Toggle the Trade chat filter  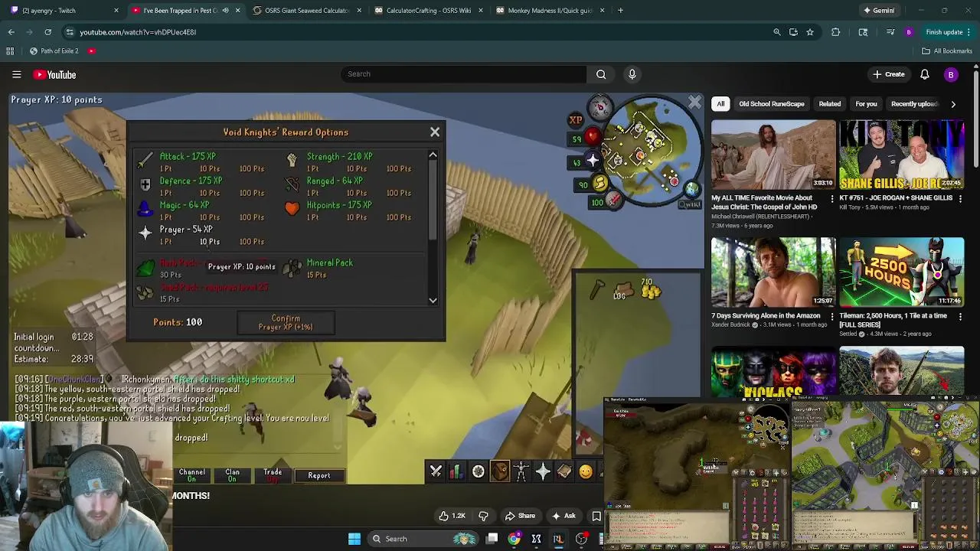pos(273,475)
